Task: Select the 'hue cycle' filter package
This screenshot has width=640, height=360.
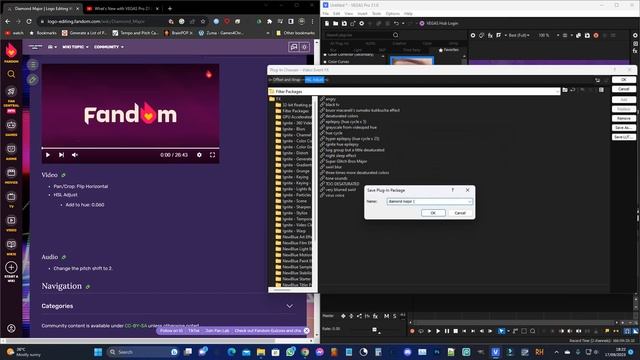Action: click(x=331, y=133)
